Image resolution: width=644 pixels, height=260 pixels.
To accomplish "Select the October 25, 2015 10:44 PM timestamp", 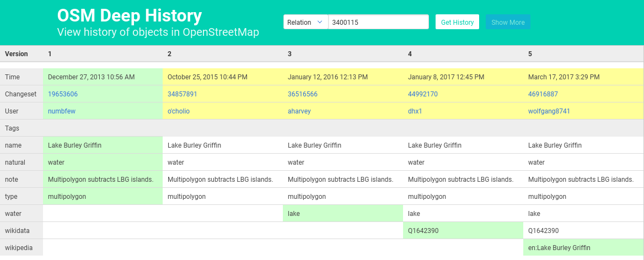I will pos(207,77).
